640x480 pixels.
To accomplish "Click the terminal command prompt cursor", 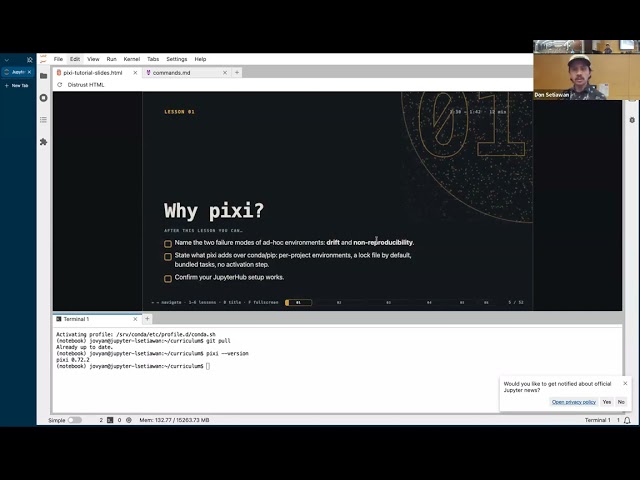I will click(x=208, y=366).
